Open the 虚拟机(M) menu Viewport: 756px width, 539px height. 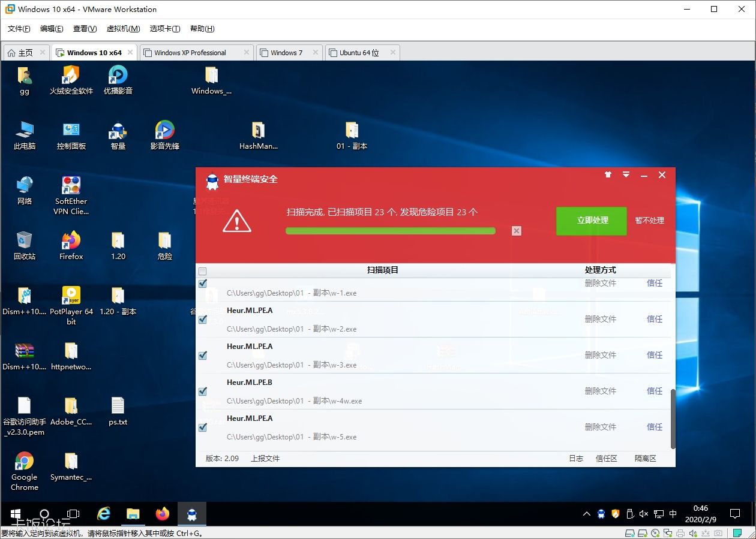tap(123, 29)
